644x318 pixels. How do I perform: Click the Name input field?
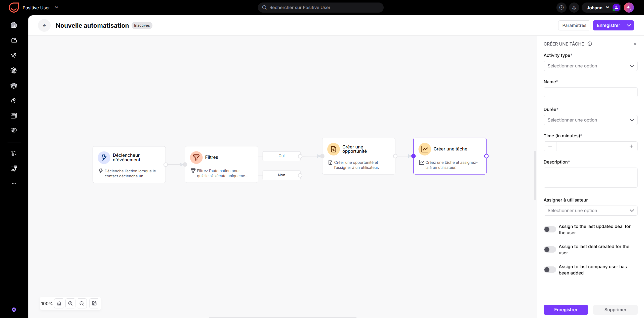click(590, 92)
